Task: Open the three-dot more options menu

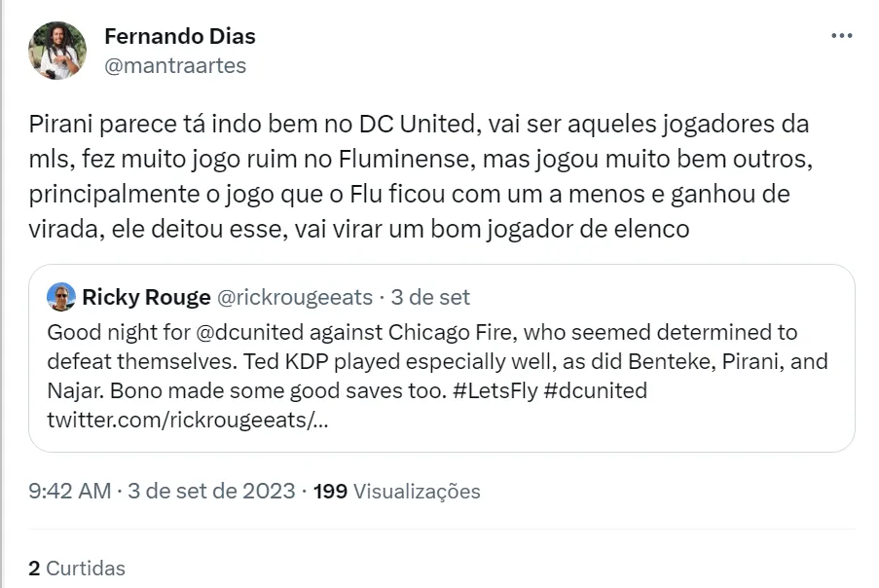Action: 842,36
